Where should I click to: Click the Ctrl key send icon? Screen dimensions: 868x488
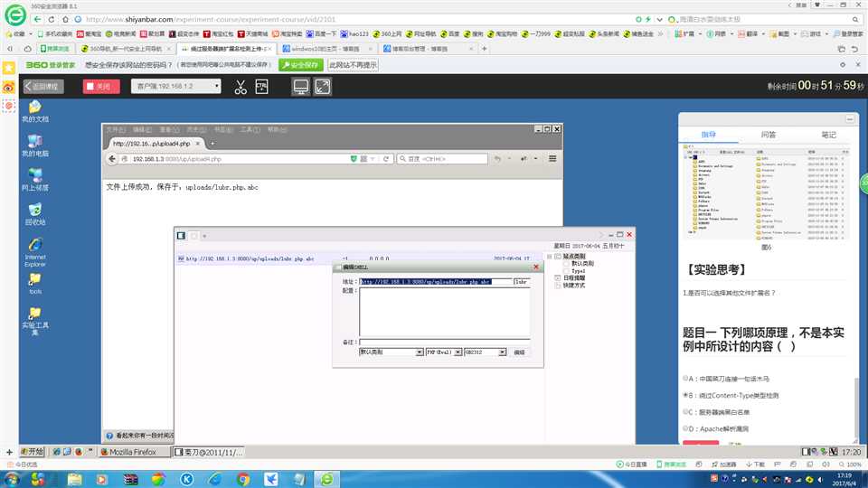[x=262, y=87]
